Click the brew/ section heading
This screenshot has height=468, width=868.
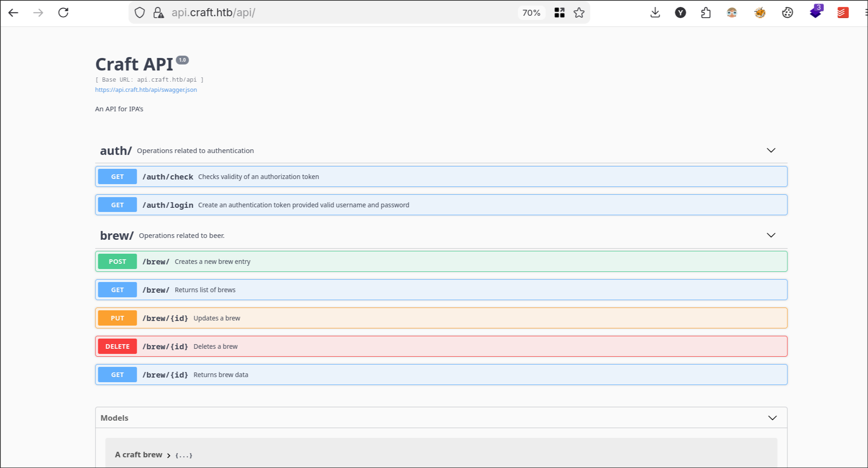[x=117, y=236]
